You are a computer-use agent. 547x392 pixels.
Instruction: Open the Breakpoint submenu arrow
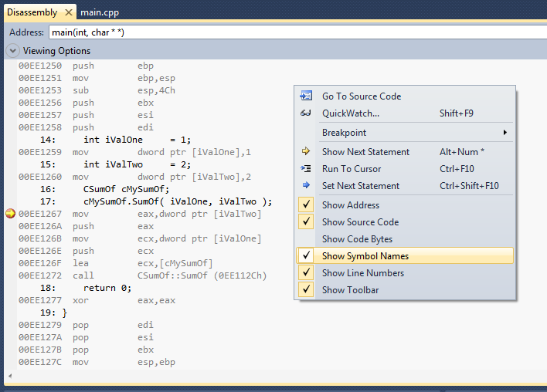(505, 133)
